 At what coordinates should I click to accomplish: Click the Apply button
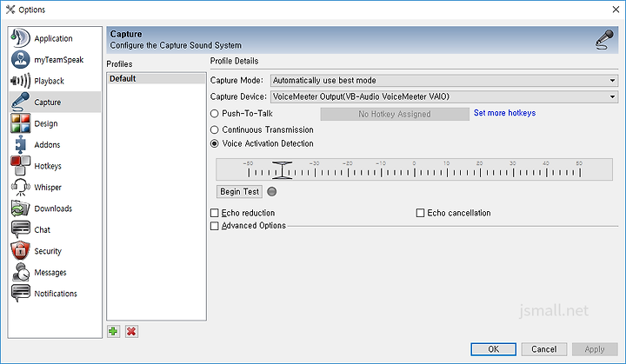pos(595,349)
